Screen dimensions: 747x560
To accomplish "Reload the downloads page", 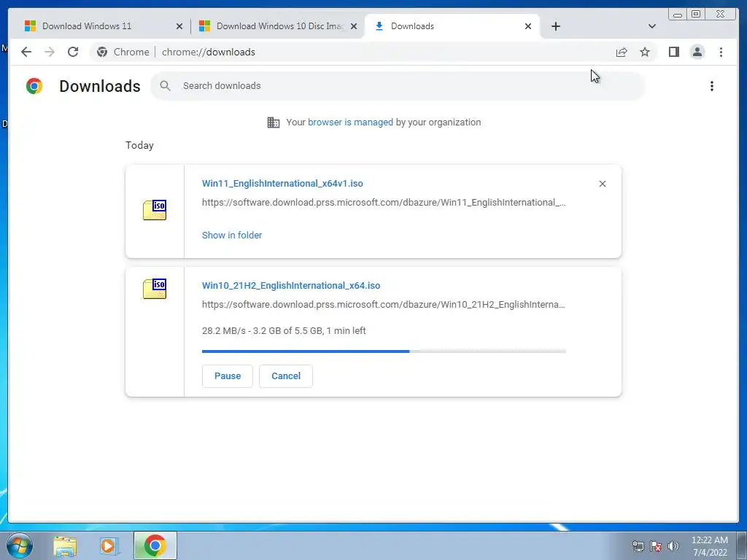I will point(73,52).
